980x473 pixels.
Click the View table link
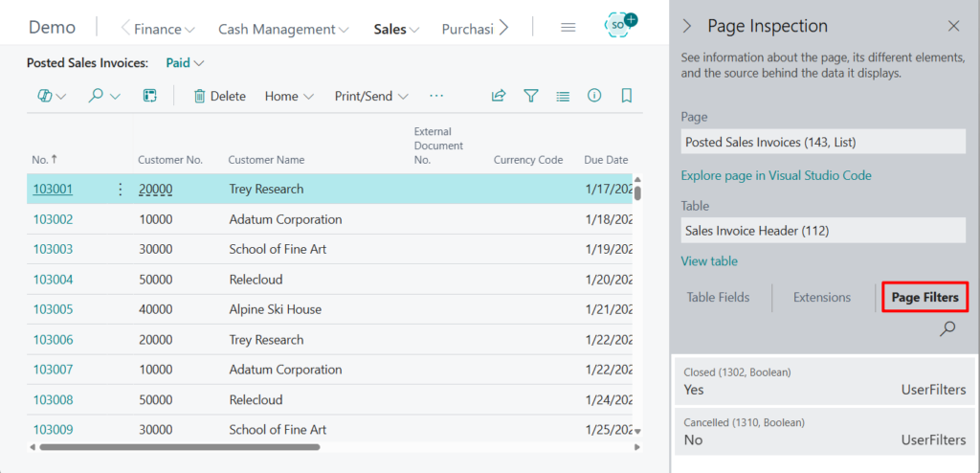point(709,260)
